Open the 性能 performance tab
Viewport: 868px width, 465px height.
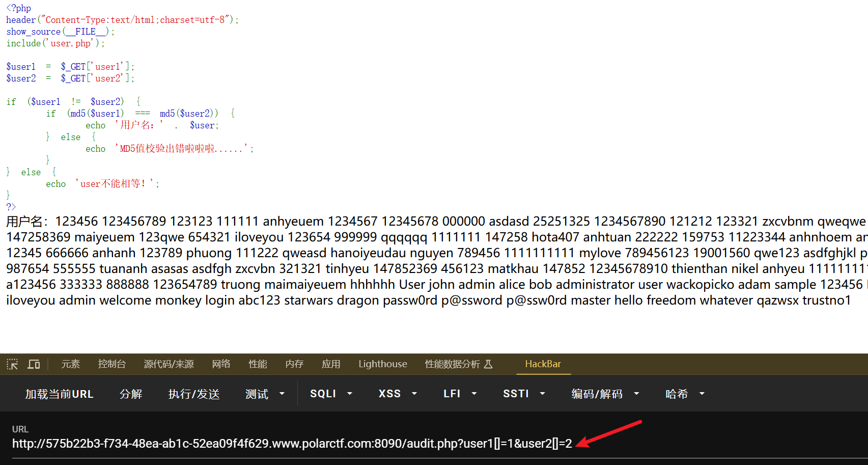(x=258, y=364)
